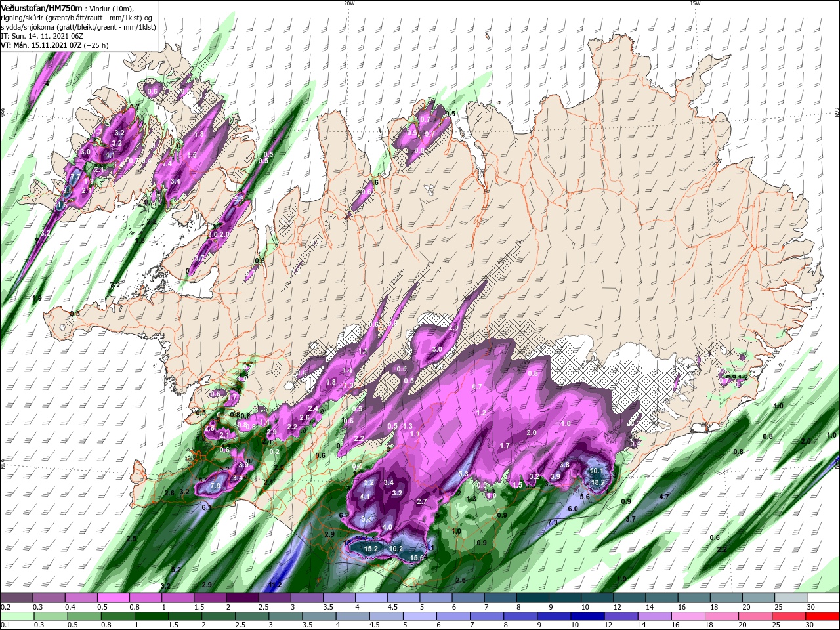Click the '20W' longitude label
Image resolution: width=840 pixels, height=630 pixels.
[349, 3]
